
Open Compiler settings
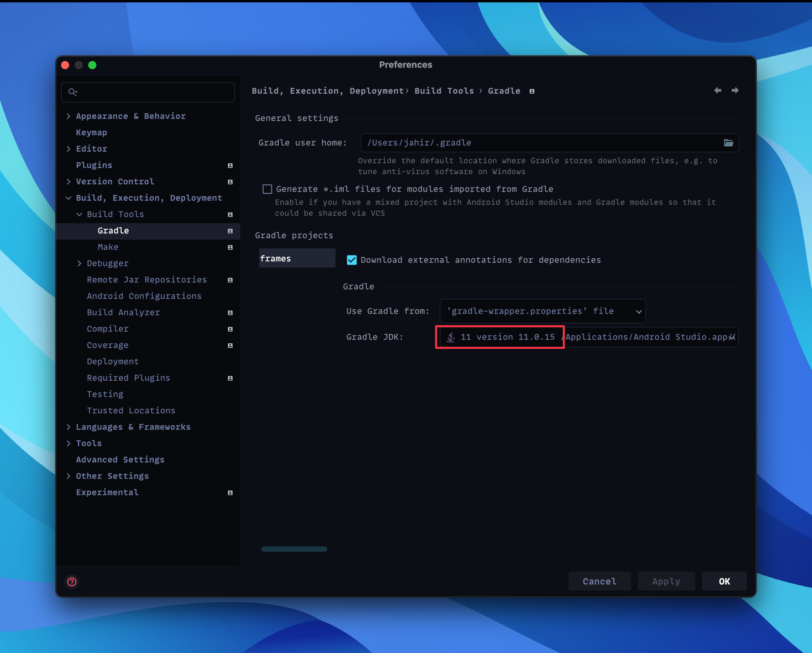coord(108,329)
